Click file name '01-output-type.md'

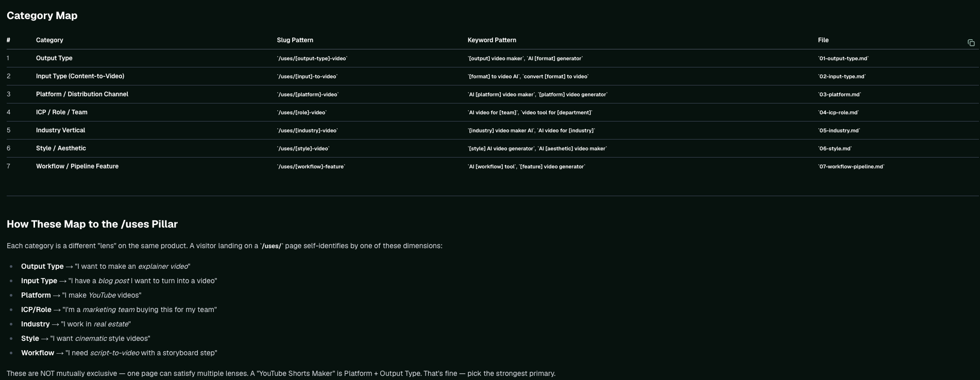click(x=843, y=59)
